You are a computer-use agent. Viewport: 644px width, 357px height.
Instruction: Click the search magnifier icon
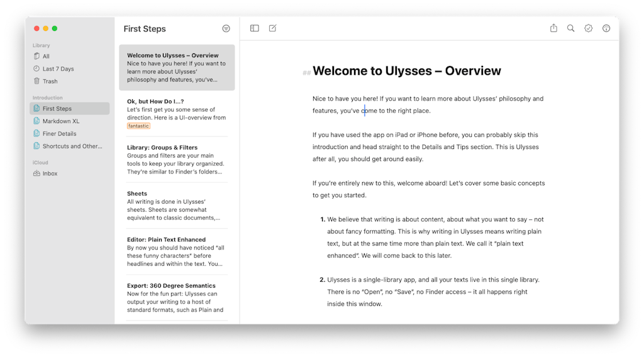[x=571, y=28]
